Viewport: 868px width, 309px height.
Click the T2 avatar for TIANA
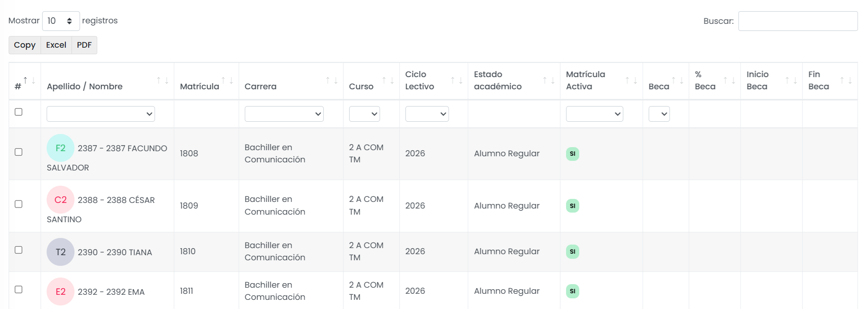(x=60, y=252)
